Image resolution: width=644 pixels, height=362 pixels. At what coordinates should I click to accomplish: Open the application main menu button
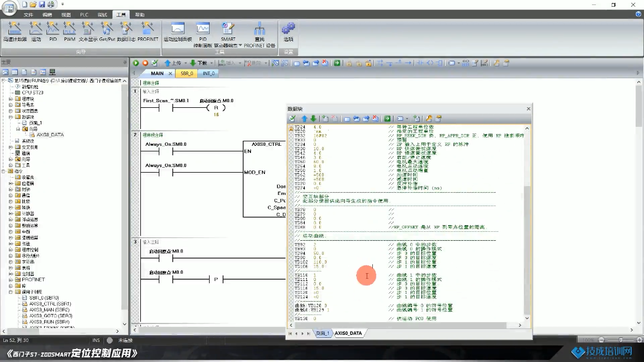coord(9,8)
